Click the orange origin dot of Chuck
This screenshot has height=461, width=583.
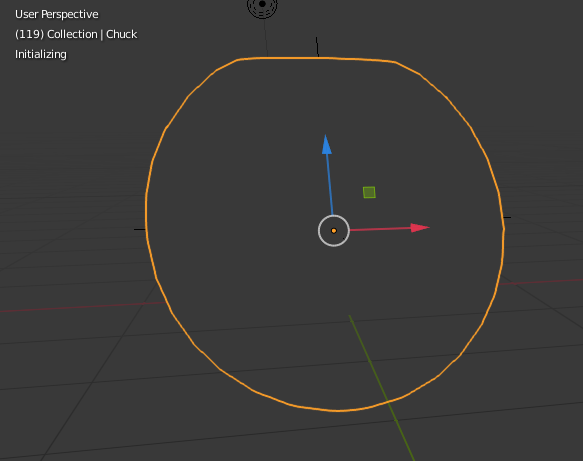pos(334,231)
